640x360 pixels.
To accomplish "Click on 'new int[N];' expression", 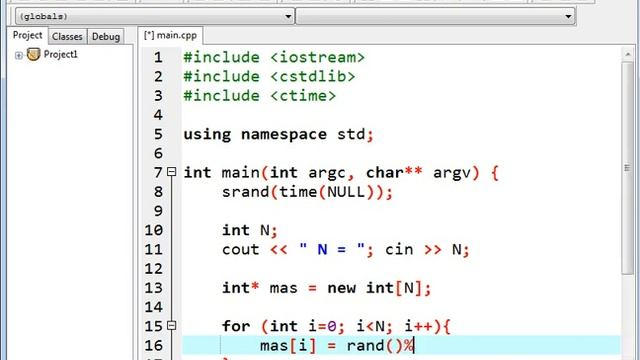I will tap(379, 288).
